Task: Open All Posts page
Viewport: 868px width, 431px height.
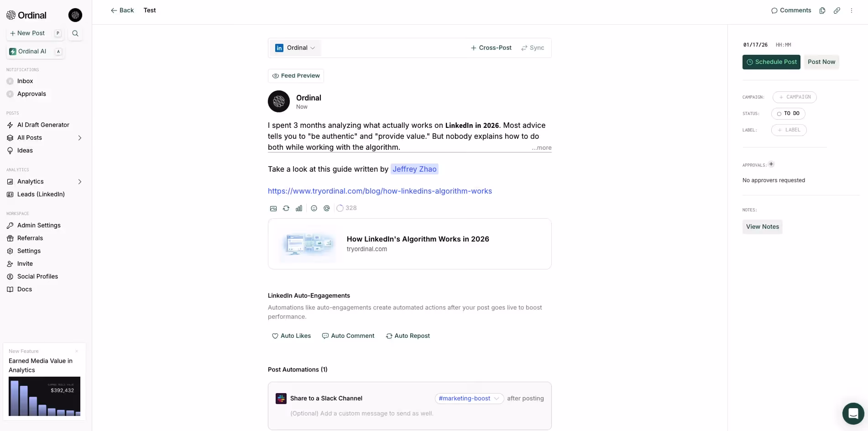Action: point(30,138)
